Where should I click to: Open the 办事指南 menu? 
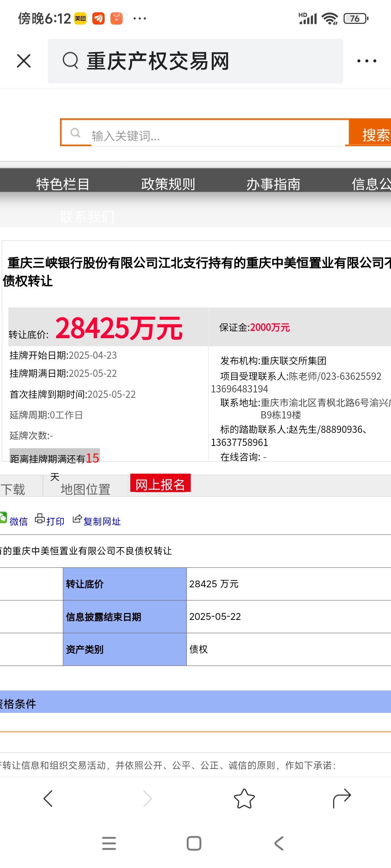273,184
